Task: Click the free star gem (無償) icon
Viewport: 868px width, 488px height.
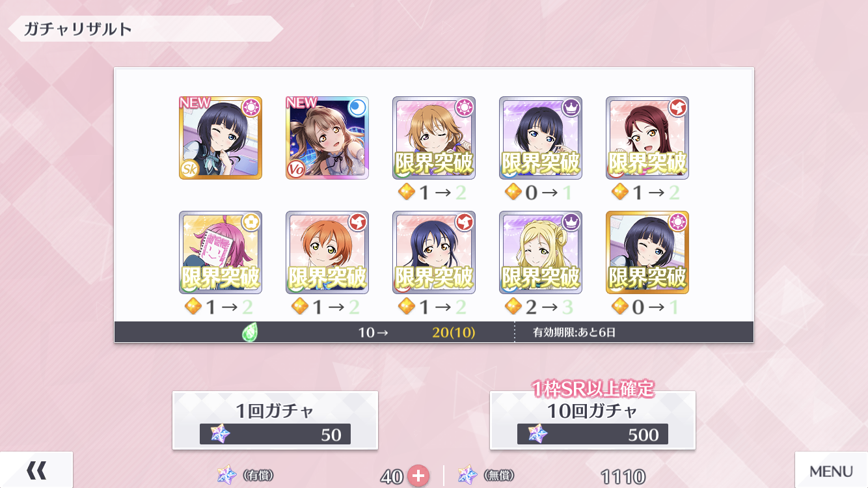Action: (x=467, y=476)
